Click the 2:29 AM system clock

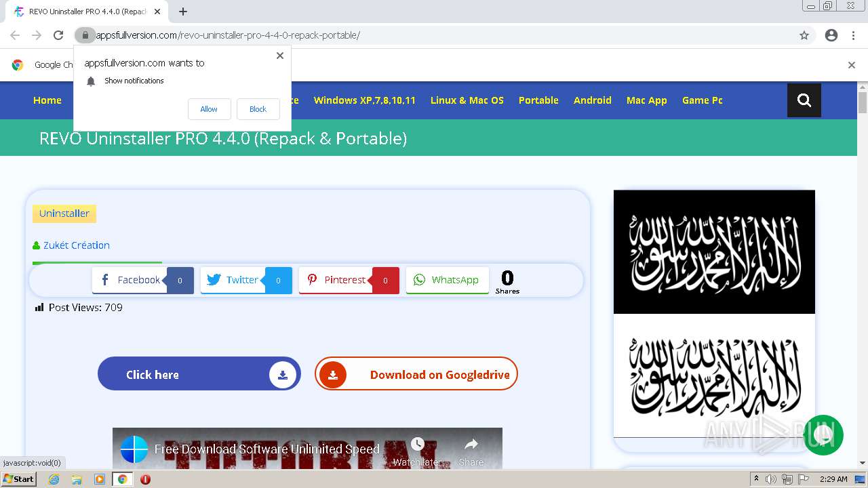(833, 479)
